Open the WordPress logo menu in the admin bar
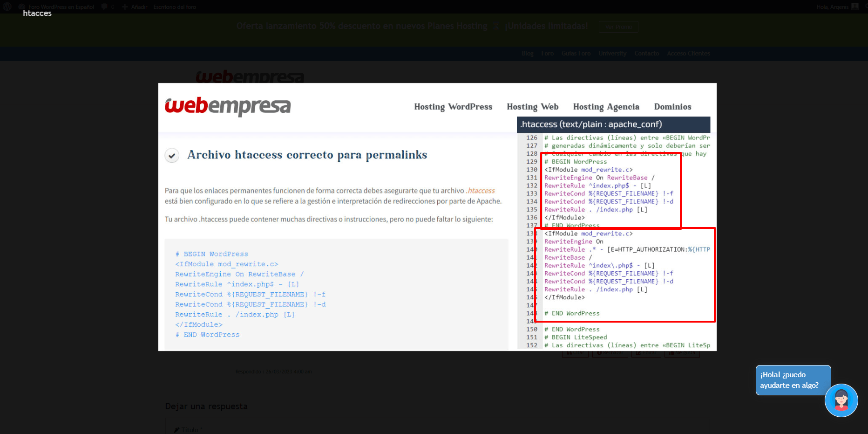The height and width of the screenshot is (434, 868). (7, 7)
